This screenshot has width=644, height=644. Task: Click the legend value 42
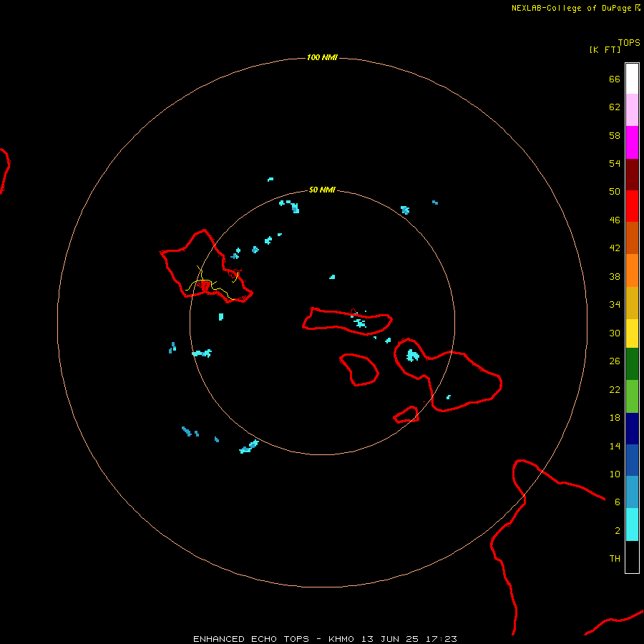coord(615,248)
